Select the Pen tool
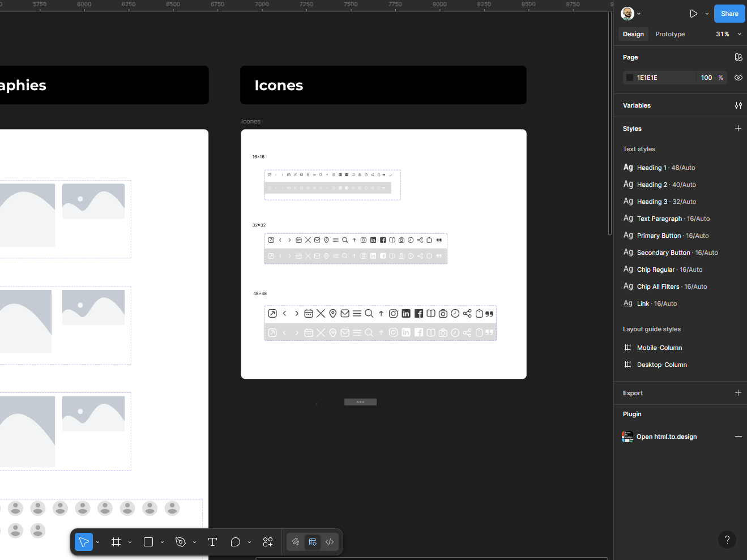Viewport: 747px width, 560px height. coord(181,542)
